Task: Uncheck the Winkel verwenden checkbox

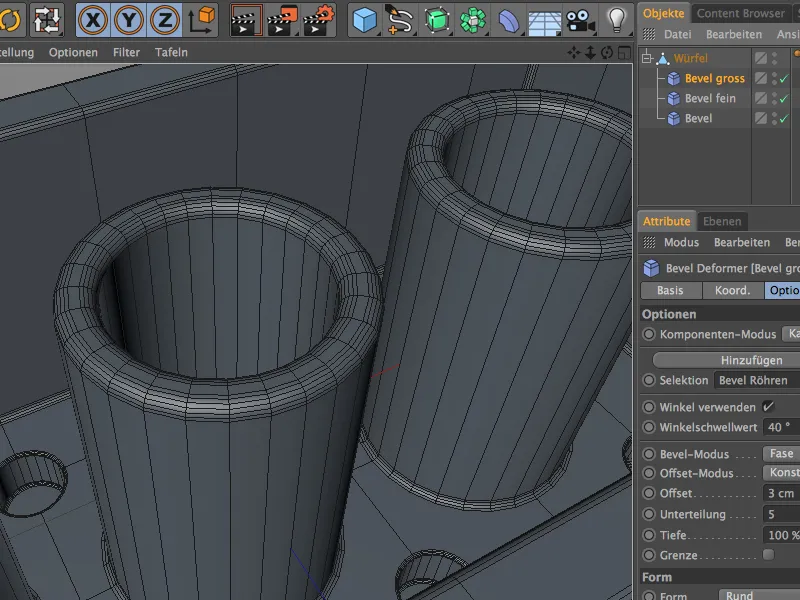Action: (768, 407)
